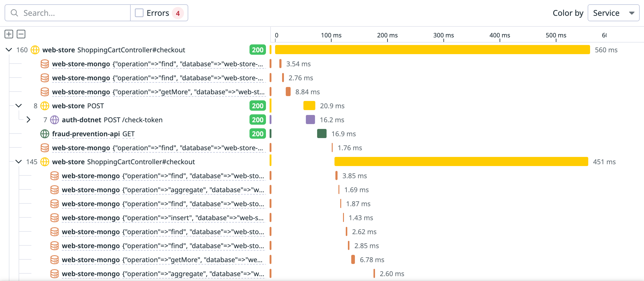Open the 8.84 ms web-store-mongo getMore span label

pos(158,92)
